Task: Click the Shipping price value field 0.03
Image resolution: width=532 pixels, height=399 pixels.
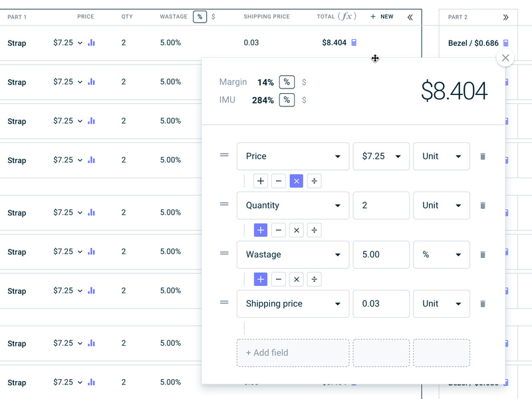Action: tap(381, 304)
